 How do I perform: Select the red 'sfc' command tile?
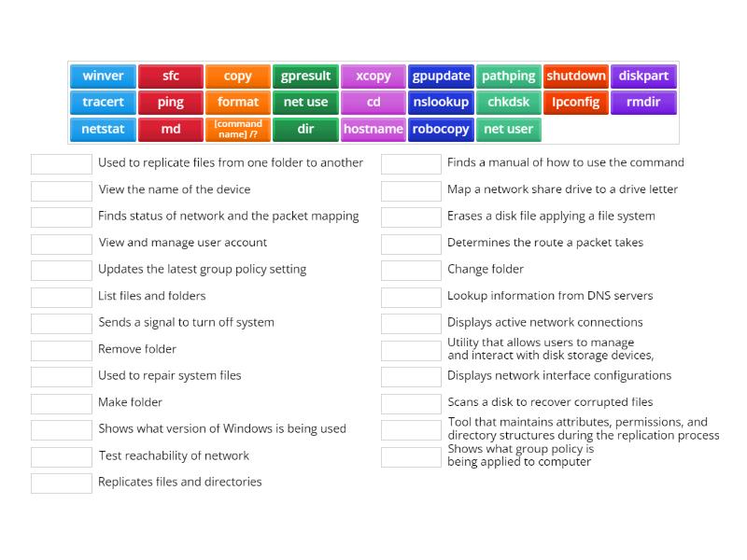click(x=170, y=77)
